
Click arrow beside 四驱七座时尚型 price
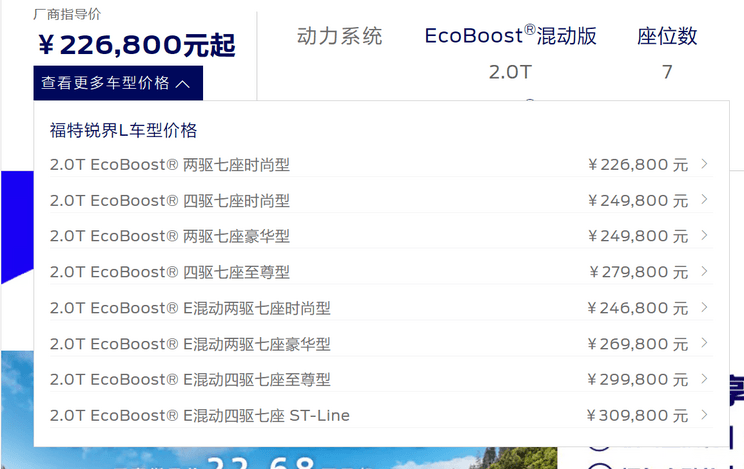(x=705, y=200)
